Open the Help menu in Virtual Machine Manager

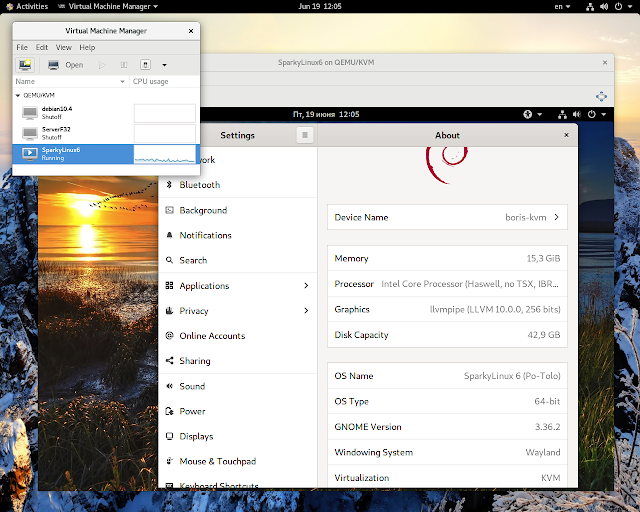pyautogui.click(x=87, y=47)
